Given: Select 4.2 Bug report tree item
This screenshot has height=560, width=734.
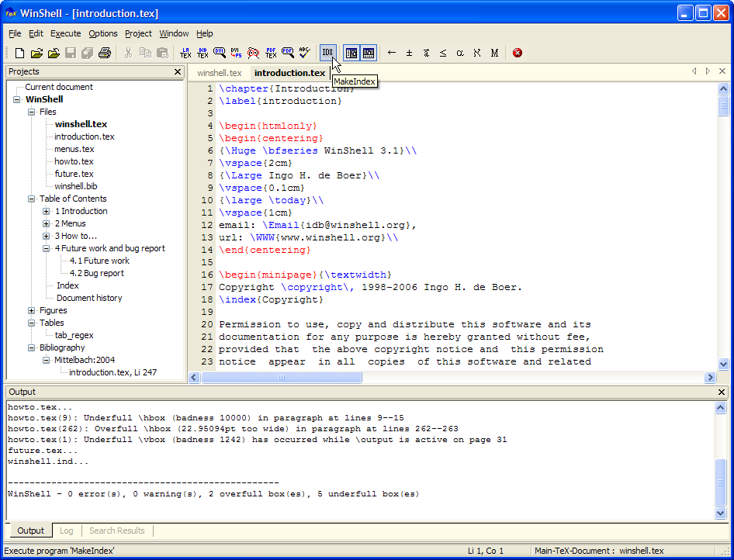Looking at the screenshot, I should (96, 273).
